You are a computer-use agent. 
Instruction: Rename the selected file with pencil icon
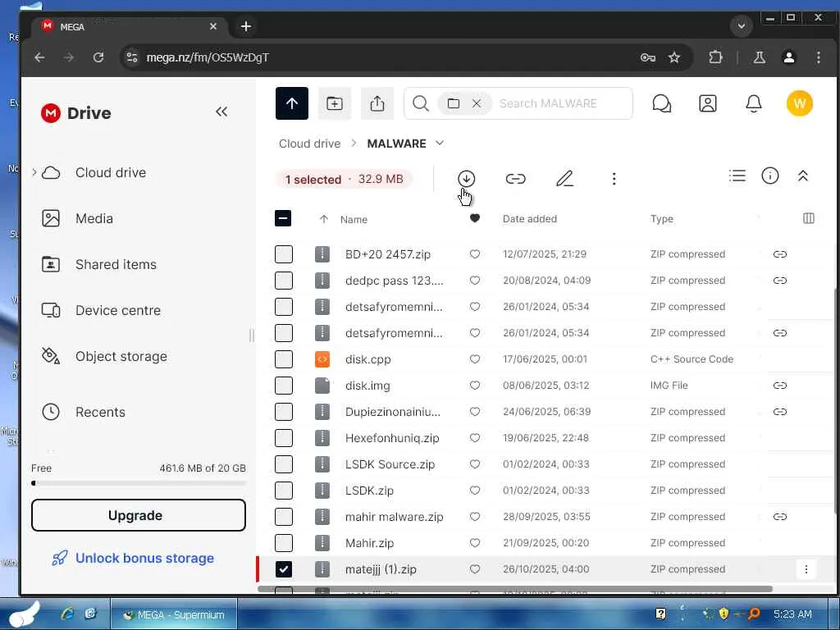coord(564,178)
